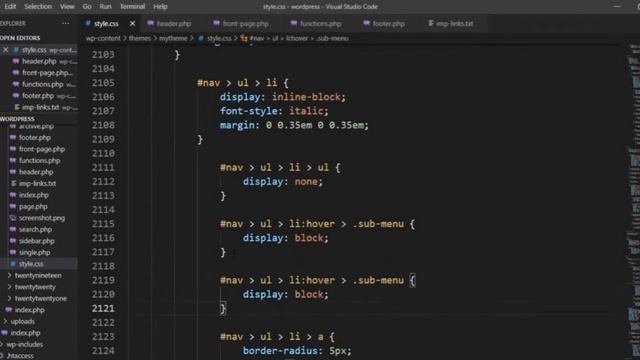The image size is (640, 360).
Task: Switch to the functions.php tab
Action: pos(316,24)
